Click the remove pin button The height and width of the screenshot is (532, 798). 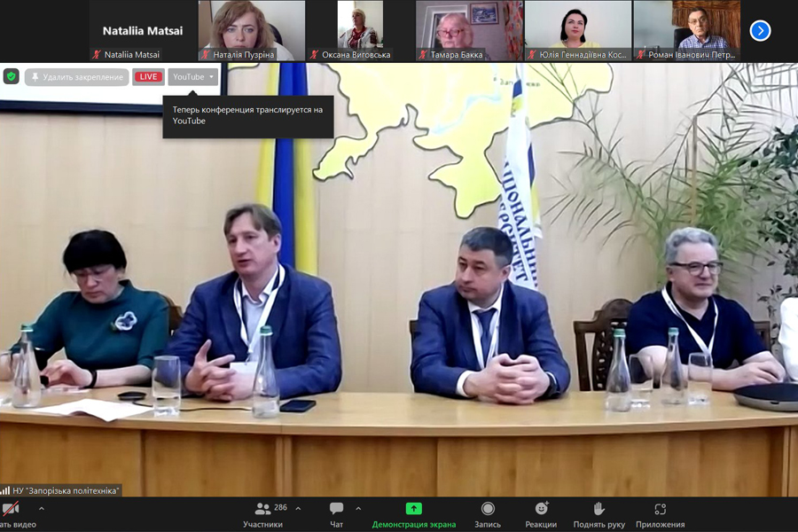pos(77,77)
